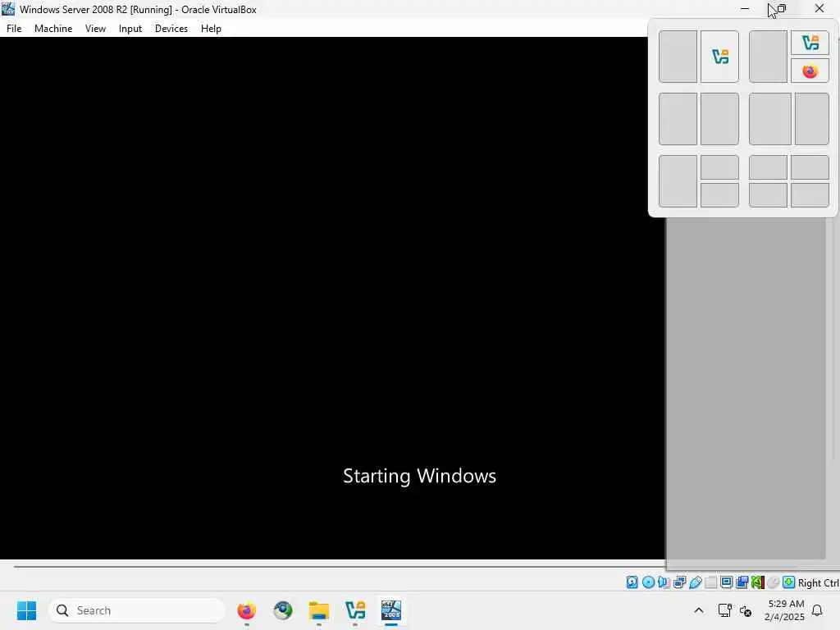The image size is (840, 630).
Task: Open Firefox from the taskbar
Action: [x=246, y=610]
